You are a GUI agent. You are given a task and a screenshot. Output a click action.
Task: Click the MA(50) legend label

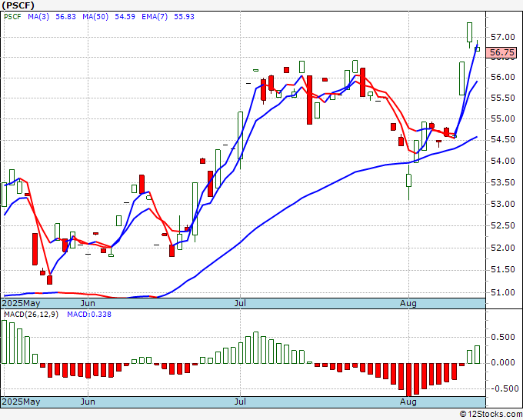[95, 17]
